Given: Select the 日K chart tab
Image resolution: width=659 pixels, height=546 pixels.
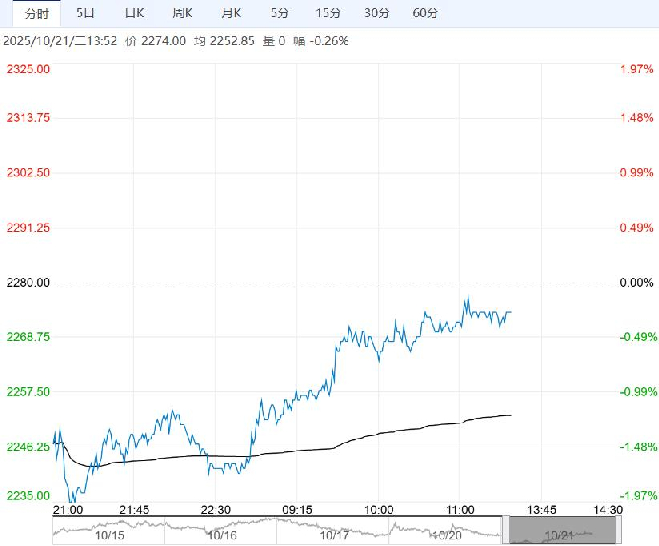Looking at the screenshot, I should click(x=133, y=13).
